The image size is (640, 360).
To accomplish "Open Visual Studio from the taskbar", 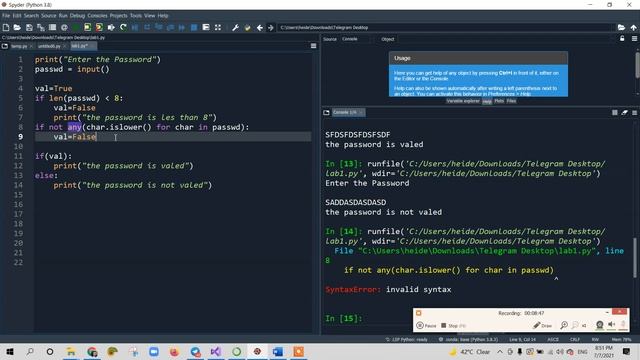I will coord(216,351).
